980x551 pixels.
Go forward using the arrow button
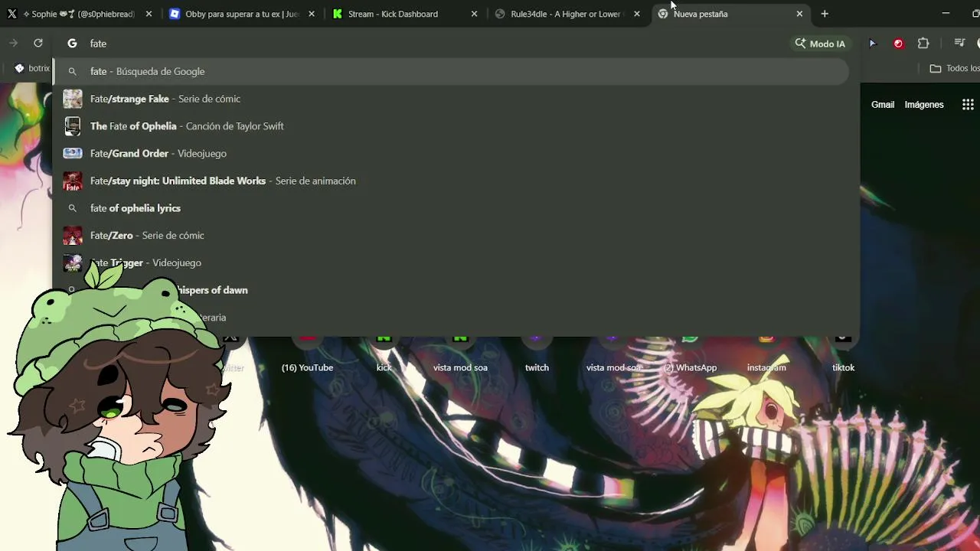coord(13,44)
